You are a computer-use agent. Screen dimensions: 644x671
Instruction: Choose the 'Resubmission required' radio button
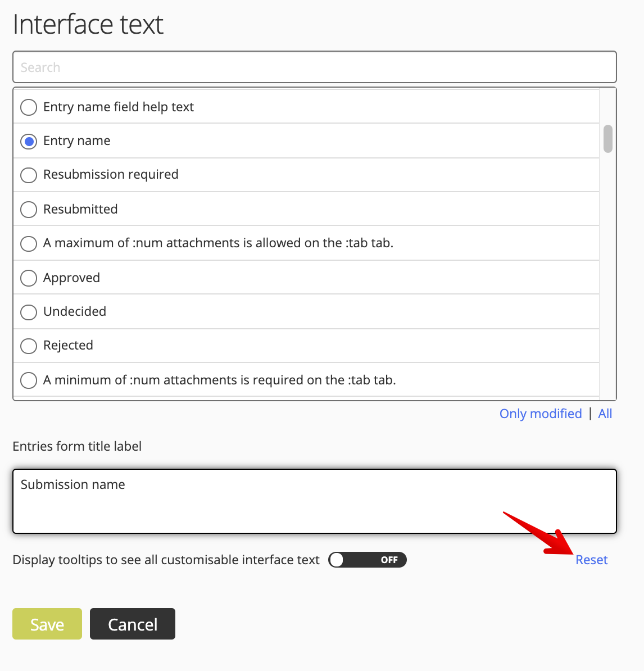pyautogui.click(x=29, y=175)
